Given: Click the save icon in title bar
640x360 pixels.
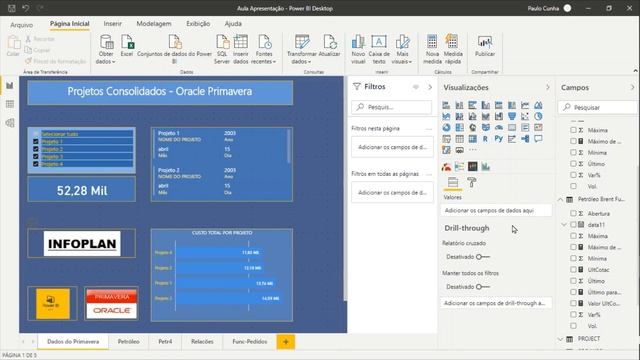Looking at the screenshot, I should tap(11, 8).
